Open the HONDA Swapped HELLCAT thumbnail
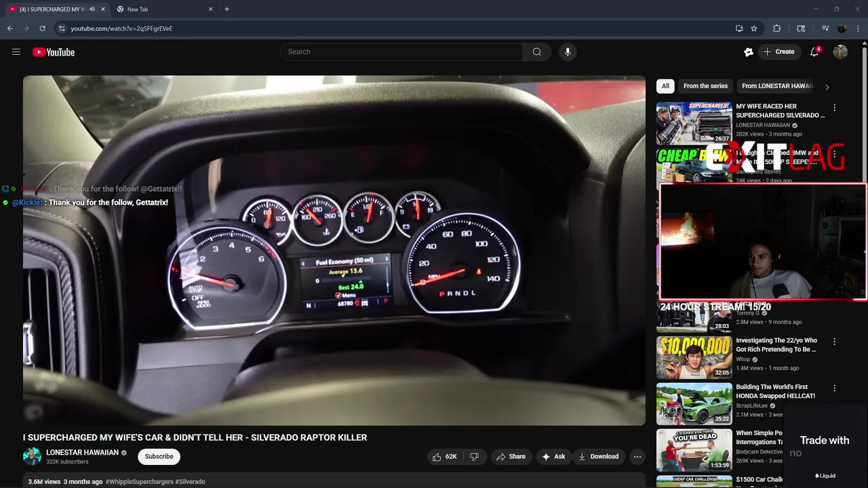Image resolution: width=868 pixels, height=488 pixels. [x=694, y=404]
